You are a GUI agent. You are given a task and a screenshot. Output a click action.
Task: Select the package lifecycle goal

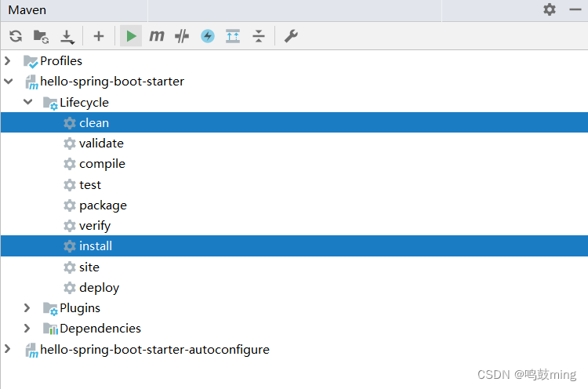click(103, 205)
